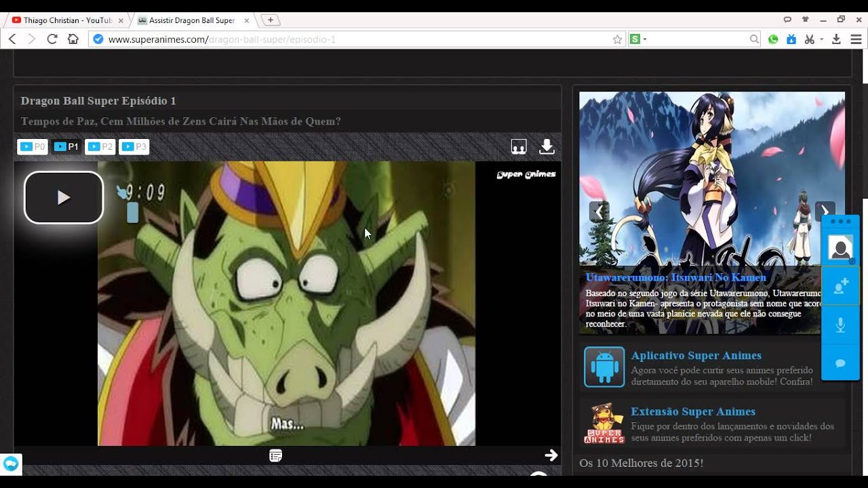Click the Super Animes watermark logo on video
Viewport: 868px width, 488px height.
(x=526, y=174)
